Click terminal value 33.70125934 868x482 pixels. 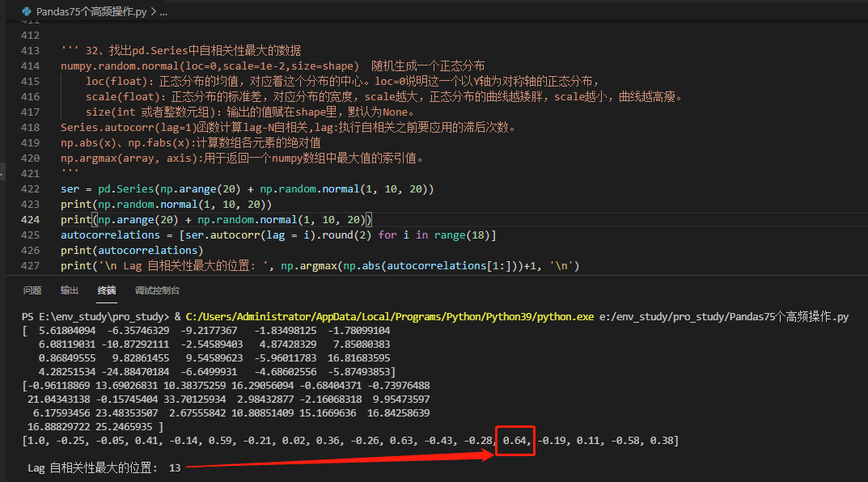pyautogui.click(x=194, y=399)
